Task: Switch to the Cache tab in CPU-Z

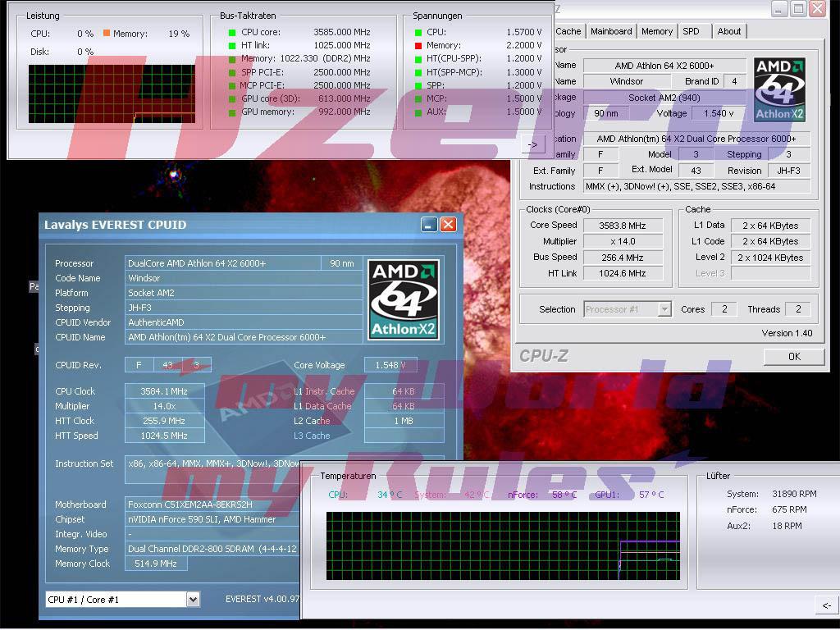Action: click(x=568, y=32)
